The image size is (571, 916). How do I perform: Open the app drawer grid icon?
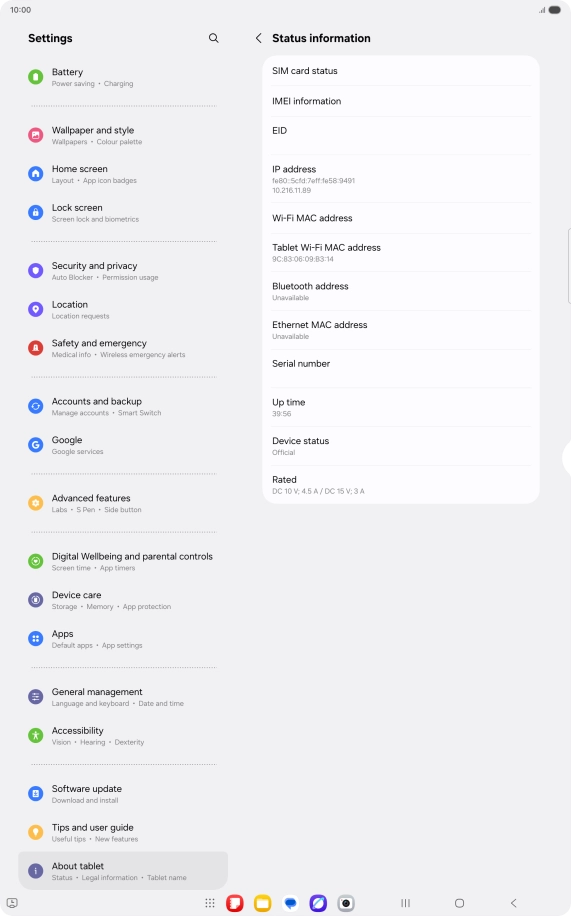210,903
